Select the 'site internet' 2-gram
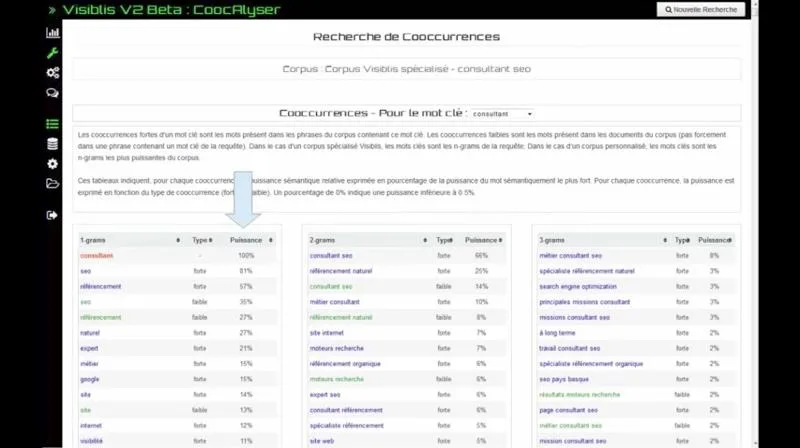 (x=327, y=333)
